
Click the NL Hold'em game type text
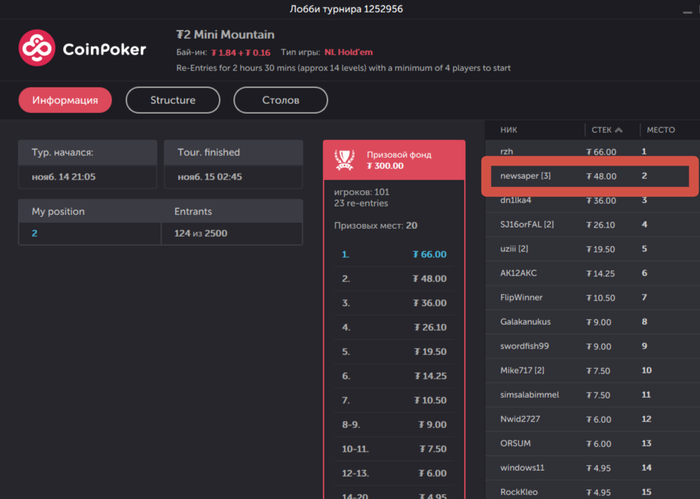(x=348, y=52)
